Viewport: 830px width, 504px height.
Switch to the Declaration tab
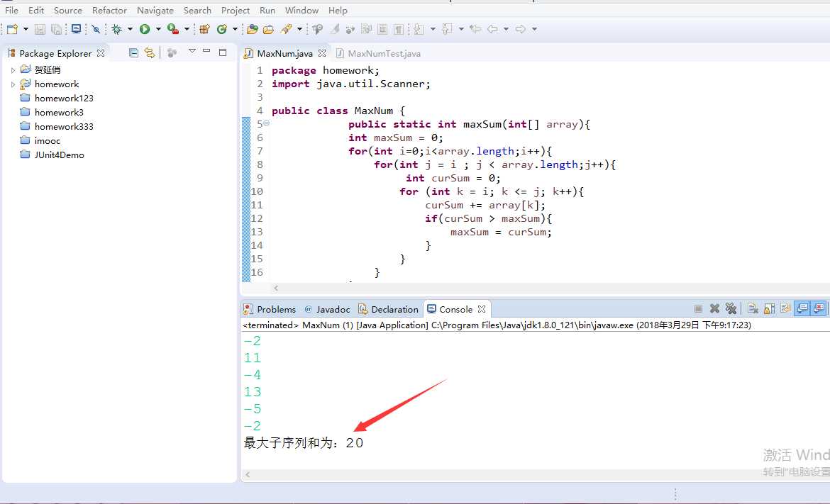(389, 309)
